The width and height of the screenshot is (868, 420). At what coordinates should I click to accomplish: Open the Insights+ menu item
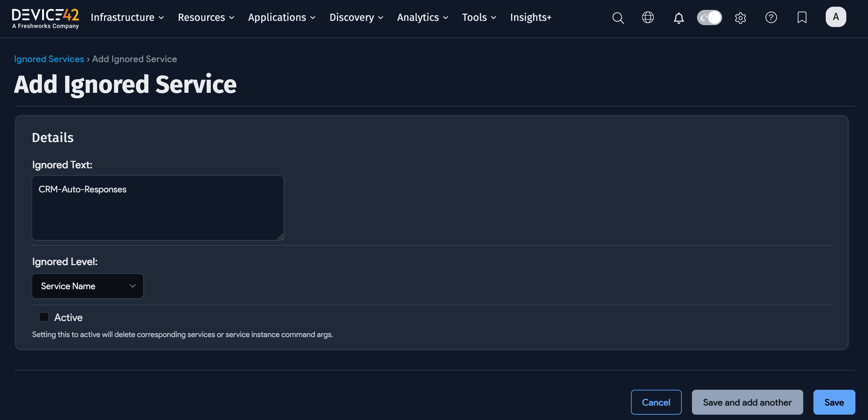(531, 17)
